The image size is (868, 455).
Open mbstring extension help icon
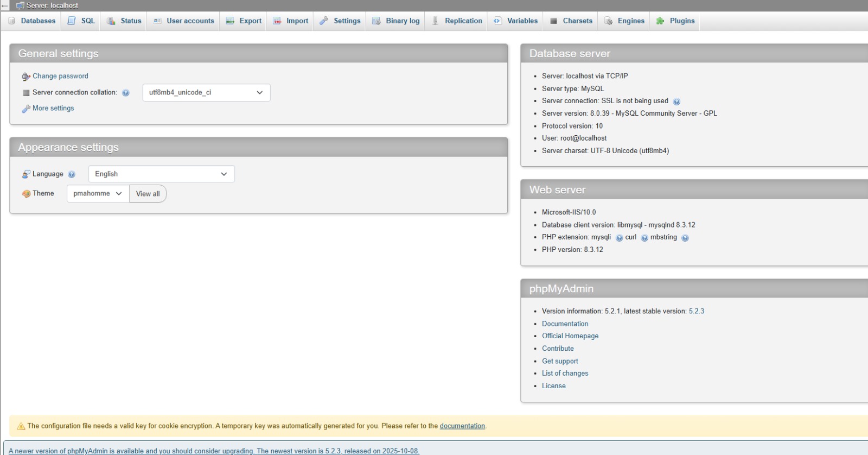[x=685, y=238]
